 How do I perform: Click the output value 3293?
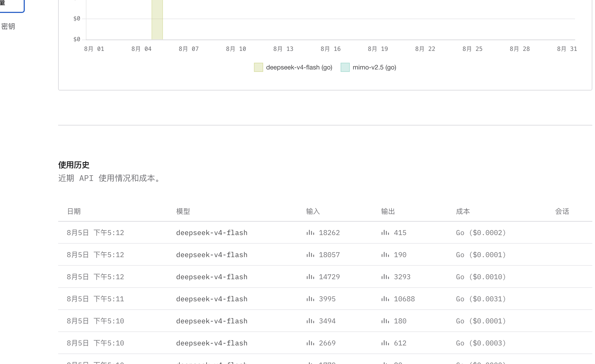coord(402,277)
